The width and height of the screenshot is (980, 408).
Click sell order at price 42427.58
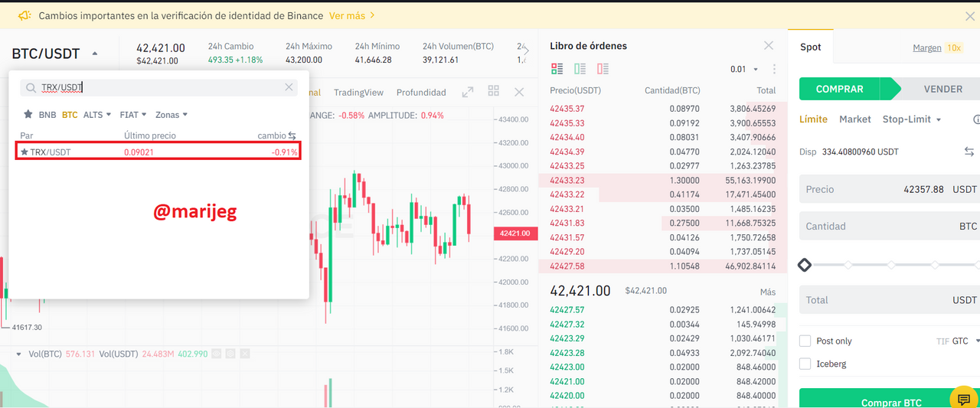663,266
